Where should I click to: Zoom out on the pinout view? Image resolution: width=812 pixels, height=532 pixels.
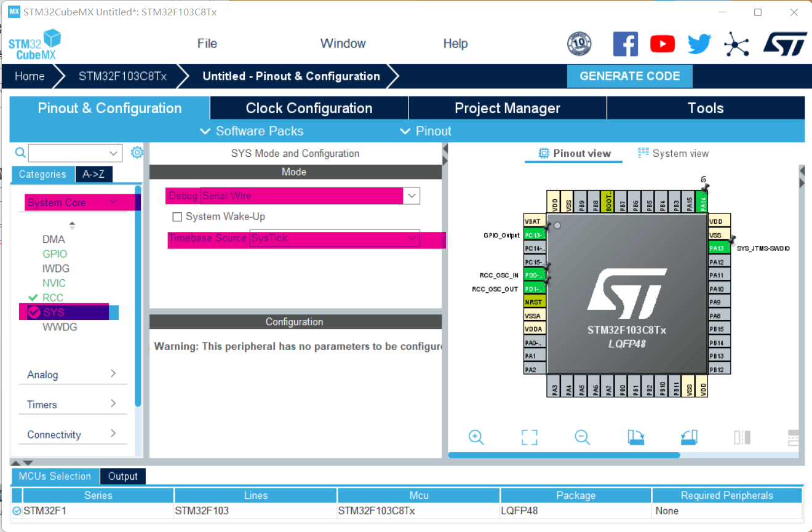(582, 437)
